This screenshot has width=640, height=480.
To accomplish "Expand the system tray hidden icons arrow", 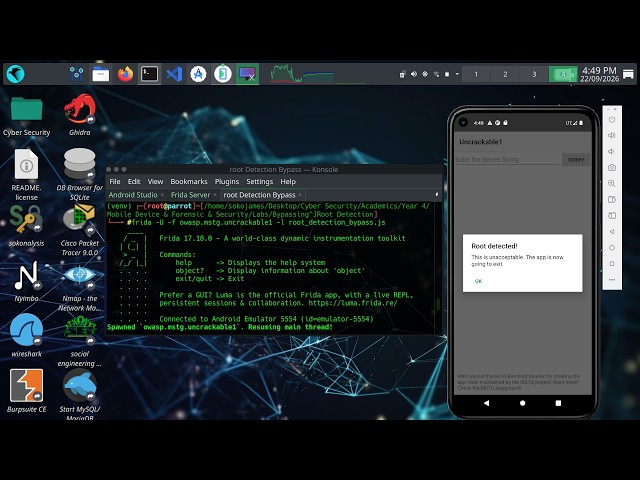I will [457, 74].
